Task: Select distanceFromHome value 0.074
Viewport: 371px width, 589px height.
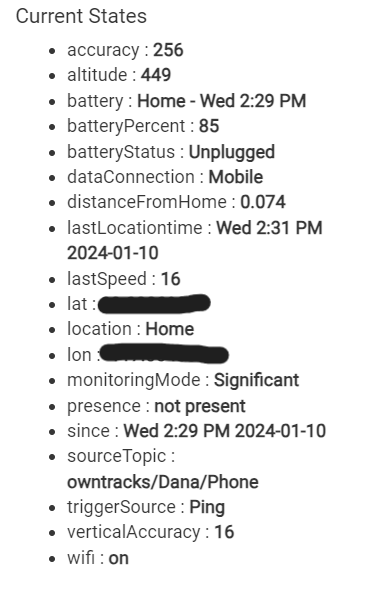Action: click(x=263, y=202)
